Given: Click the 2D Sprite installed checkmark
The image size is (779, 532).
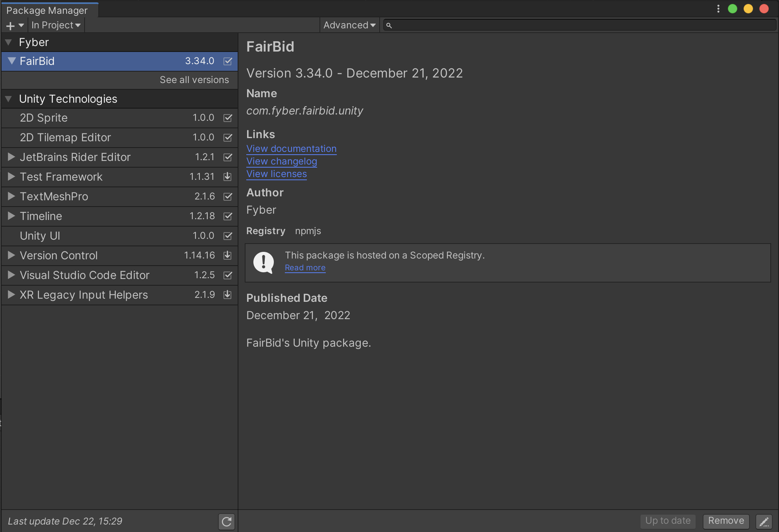Looking at the screenshot, I should [x=228, y=118].
